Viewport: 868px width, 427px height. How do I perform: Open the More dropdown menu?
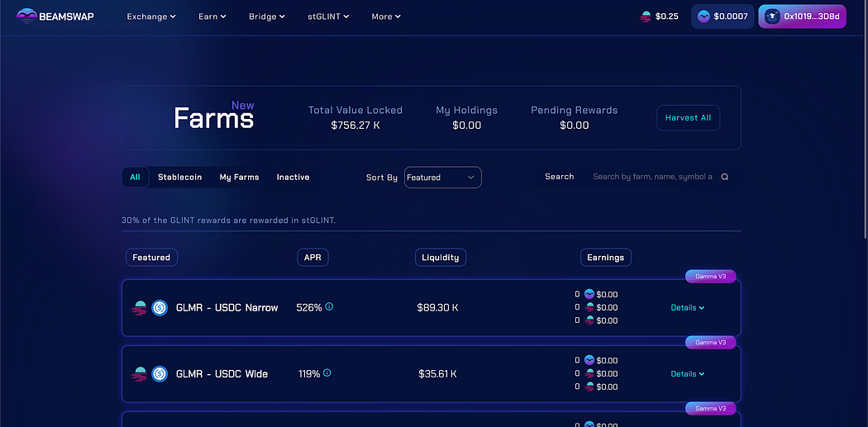tap(386, 17)
